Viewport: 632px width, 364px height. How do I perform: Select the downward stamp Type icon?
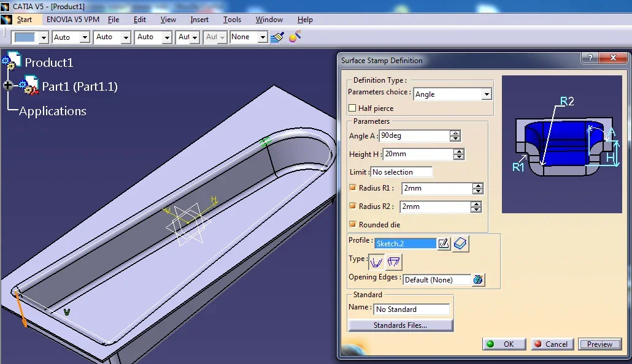[393, 262]
